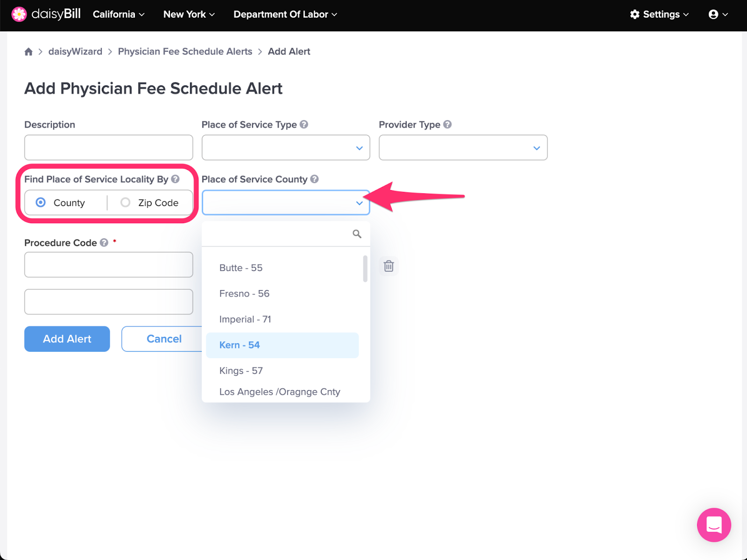Image resolution: width=747 pixels, height=560 pixels.
Task: Delete procedure code row with trash icon
Action: (388, 266)
